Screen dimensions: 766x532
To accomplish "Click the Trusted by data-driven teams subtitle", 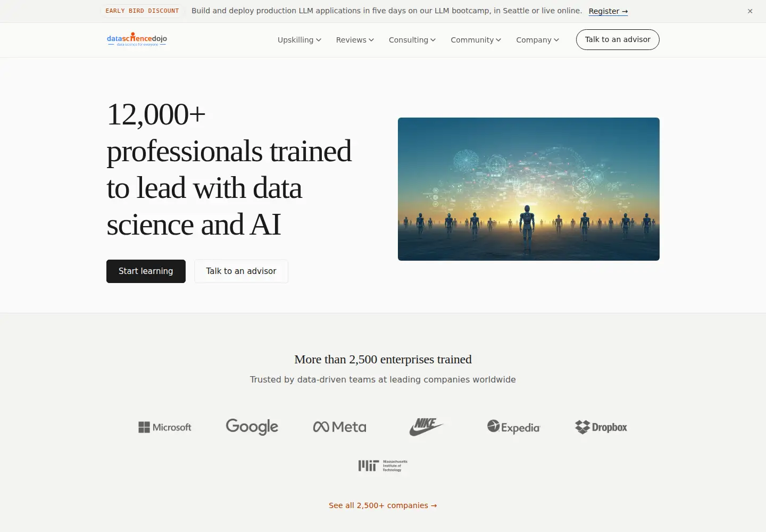I will (383, 379).
